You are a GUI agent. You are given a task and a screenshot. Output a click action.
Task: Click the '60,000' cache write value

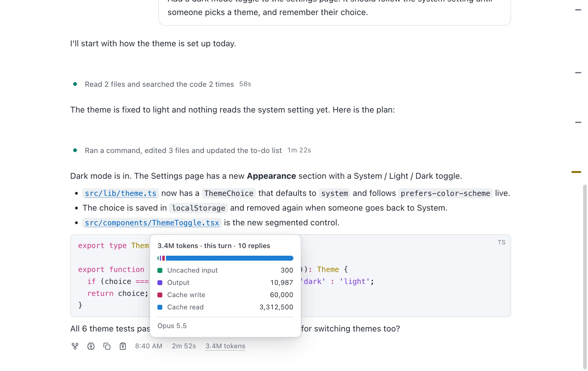[x=281, y=295]
